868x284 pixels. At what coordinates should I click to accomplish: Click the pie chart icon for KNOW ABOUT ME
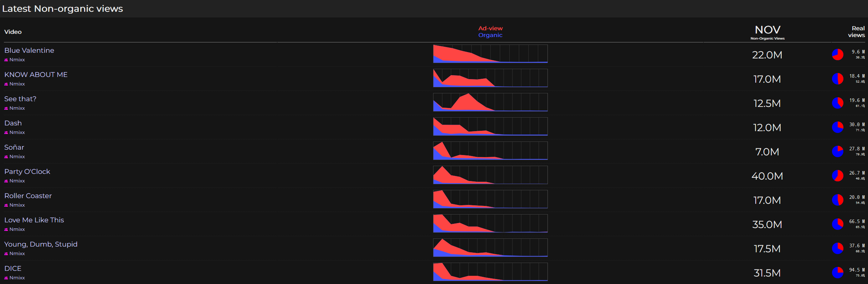coord(838,79)
